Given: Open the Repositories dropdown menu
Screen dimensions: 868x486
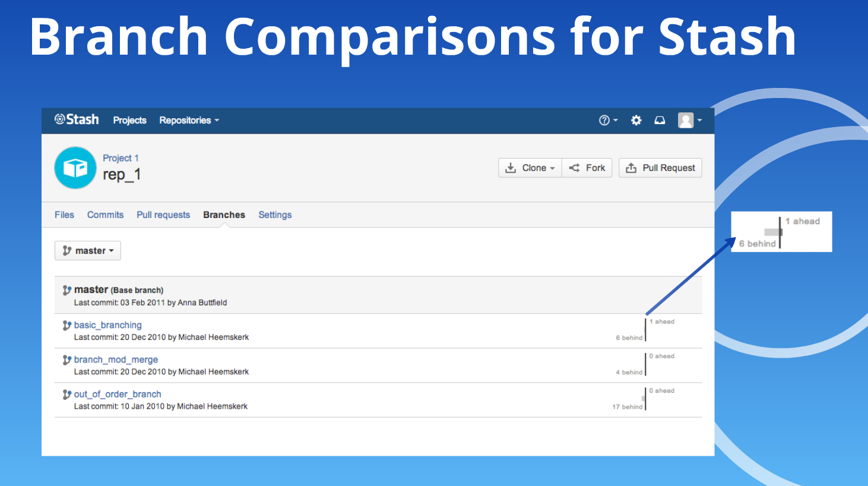Looking at the screenshot, I should pyautogui.click(x=189, y=120).
